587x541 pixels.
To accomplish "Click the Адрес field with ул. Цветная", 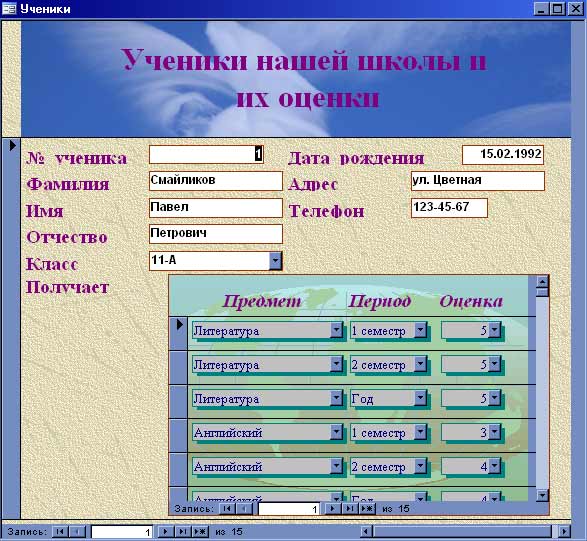I will click(x=478, y=181).
